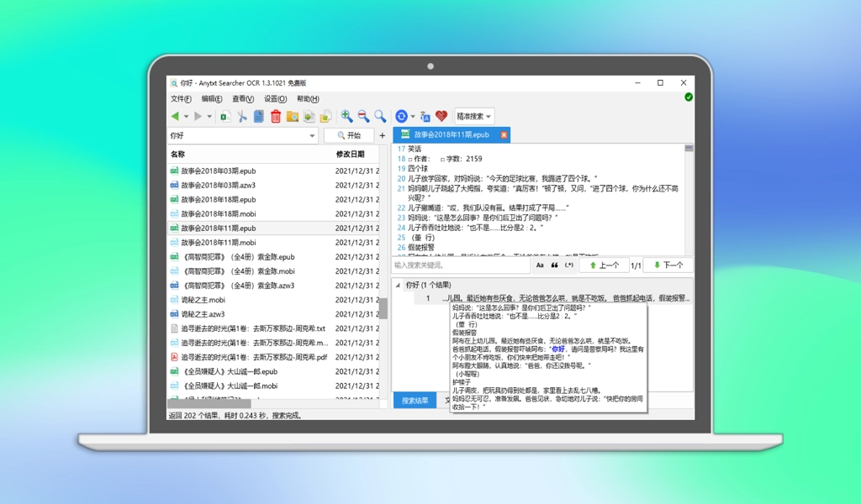Click the scissors cut icon
The height and width of the screenshot is (504, 861).
pos(242,116)
